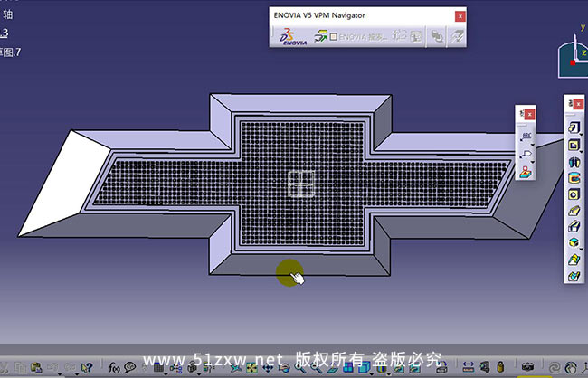Close the ENOVIA V5 VPM Navigator toolbar
588x378 pixels.
460,16
